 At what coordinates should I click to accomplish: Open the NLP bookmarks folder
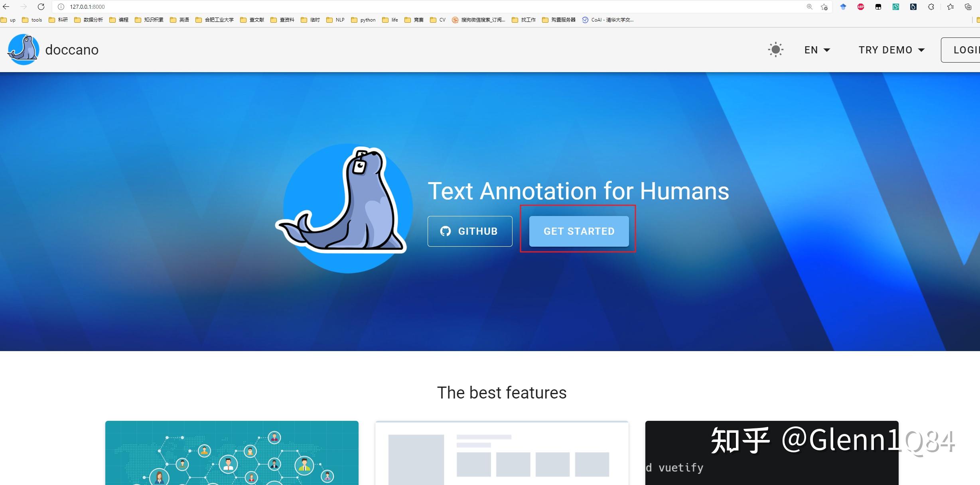[335, 20]
